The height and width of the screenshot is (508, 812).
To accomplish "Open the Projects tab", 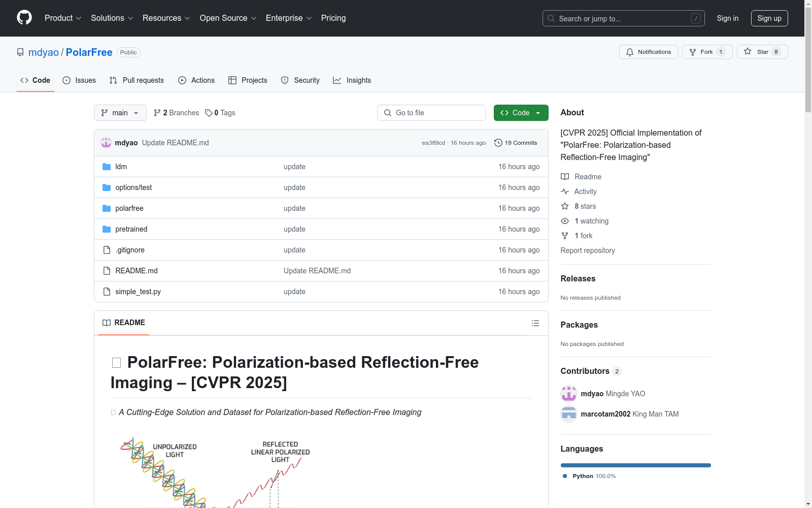I will (x=248, y=80).
